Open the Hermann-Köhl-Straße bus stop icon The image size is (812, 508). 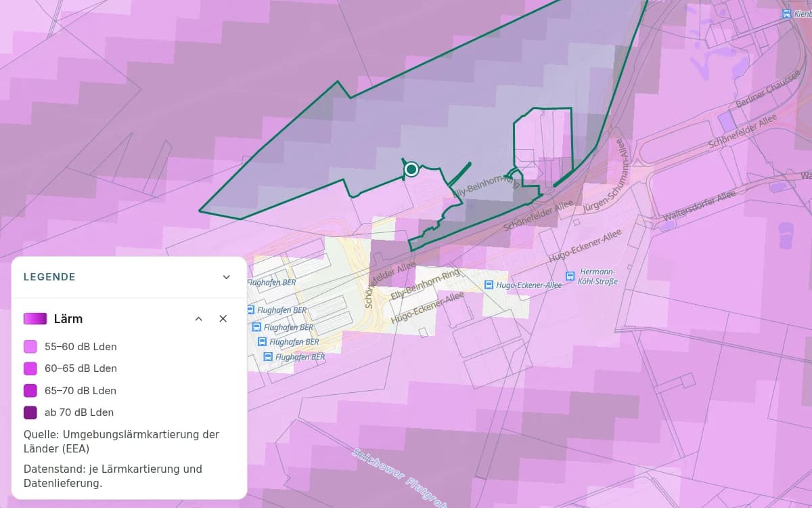click(x=570, y=276)
